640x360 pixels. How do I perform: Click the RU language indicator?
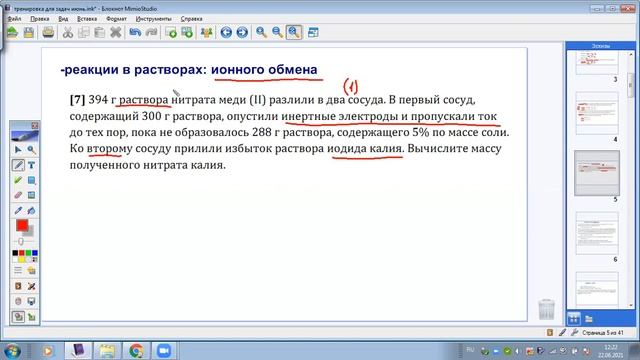coord(470,350)
